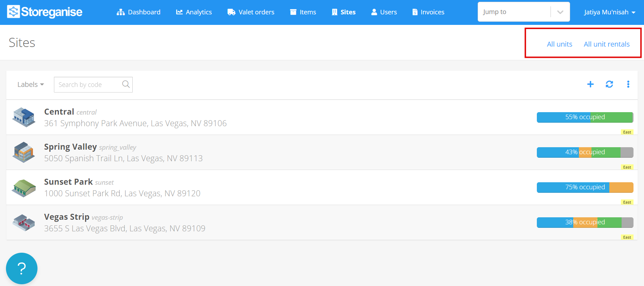Click the Central site building icon
Image resolution: width=644 pixels, height=286 pixels.
point(24,117)
